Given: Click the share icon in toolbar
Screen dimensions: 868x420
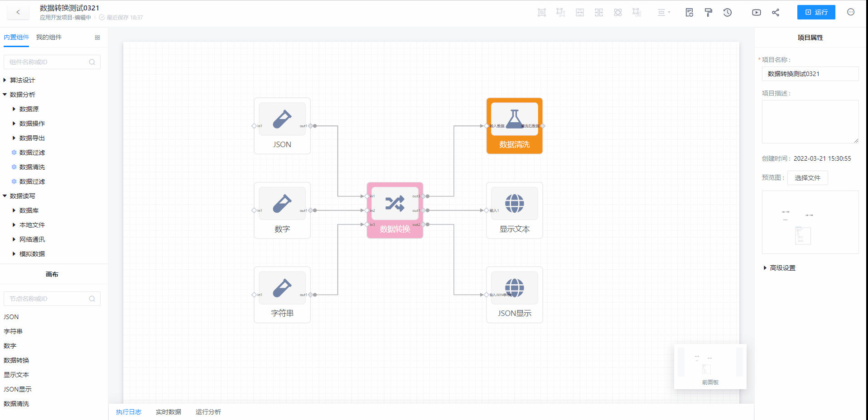Looking at the screenshot, I should (776, 13).
